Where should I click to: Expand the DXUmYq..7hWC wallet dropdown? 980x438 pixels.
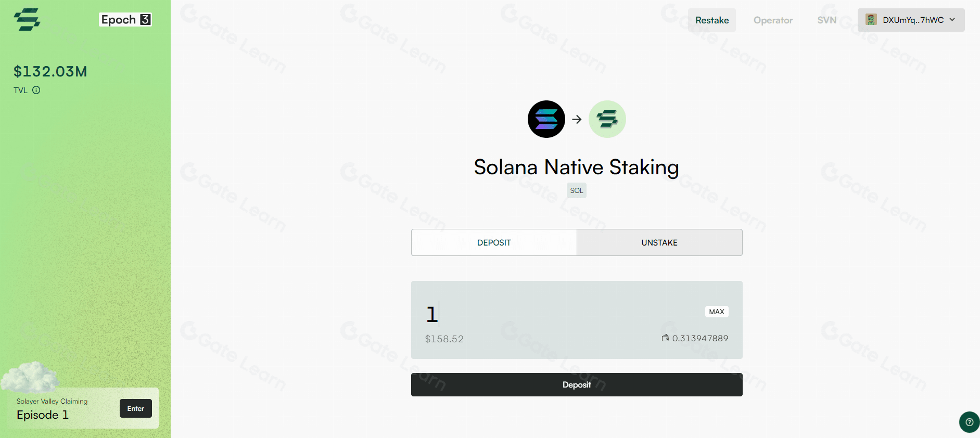(x=911, y=20)
